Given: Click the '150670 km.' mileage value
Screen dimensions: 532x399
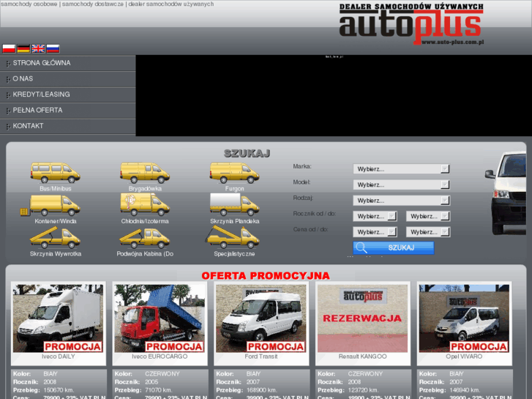Looking at the screenshot, I should pos(59,390).
